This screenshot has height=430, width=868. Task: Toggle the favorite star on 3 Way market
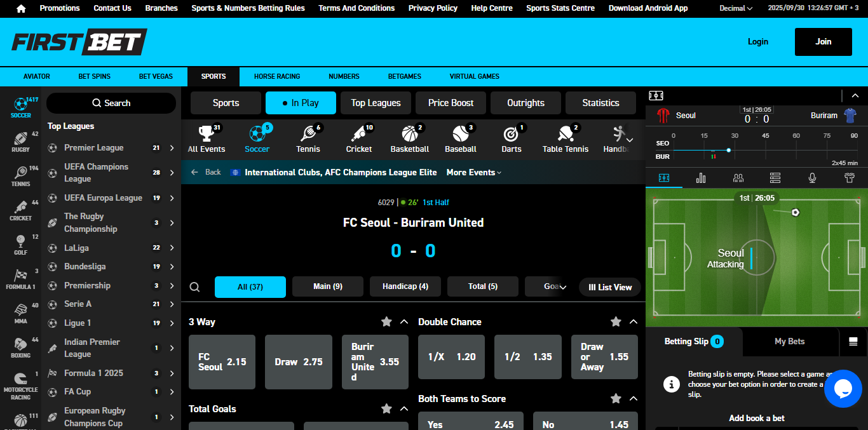pyautogui.click(x=386, y=322)
